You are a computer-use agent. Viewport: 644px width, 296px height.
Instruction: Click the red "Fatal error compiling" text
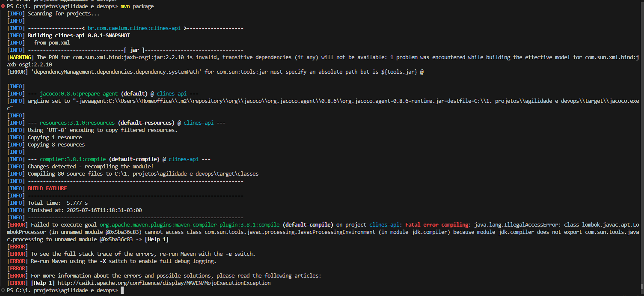[x=437, y=225]
